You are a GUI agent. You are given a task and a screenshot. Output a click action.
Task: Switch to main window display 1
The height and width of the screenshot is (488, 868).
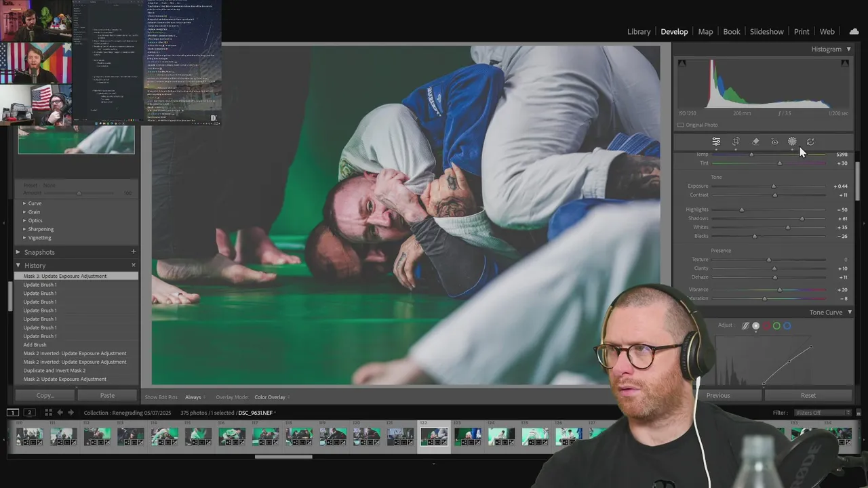(x=13, y=412)
